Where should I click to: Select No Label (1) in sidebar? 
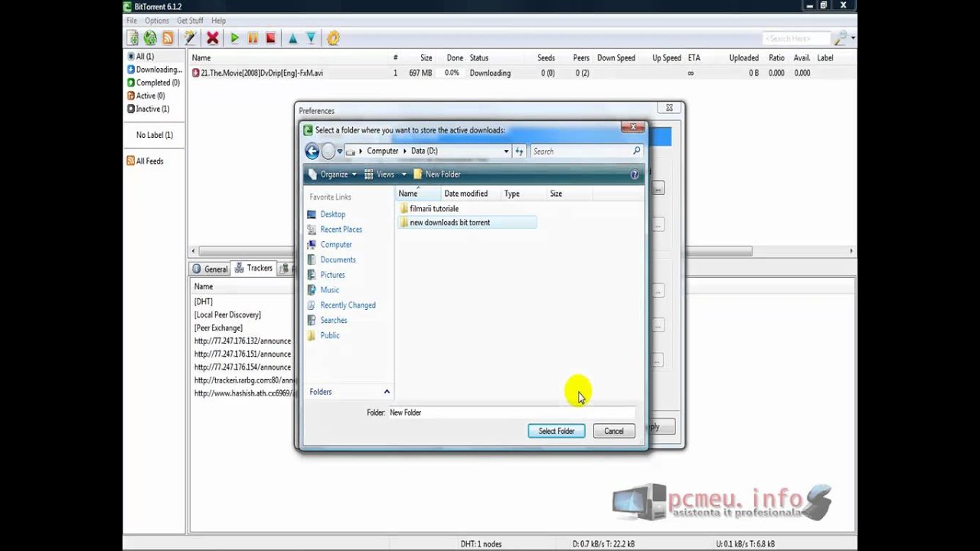click(155, 135)
